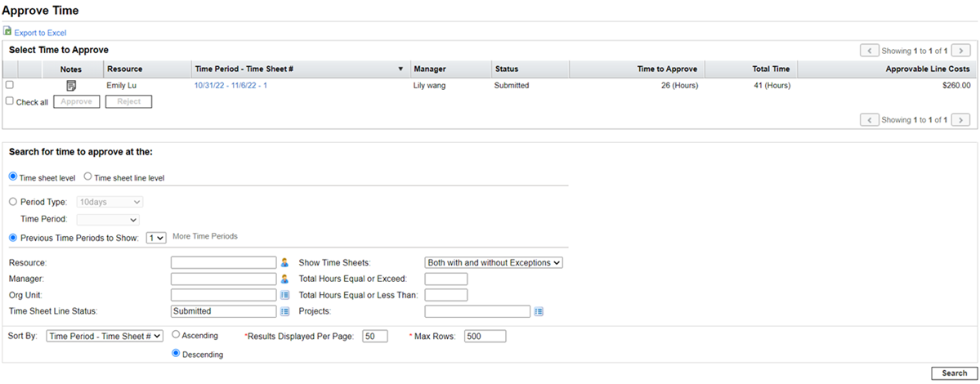This screenshot has height=384, width=980.
Task: Open the Manager picker person icon
Action: pyautogui.click(x=285, y=279)
